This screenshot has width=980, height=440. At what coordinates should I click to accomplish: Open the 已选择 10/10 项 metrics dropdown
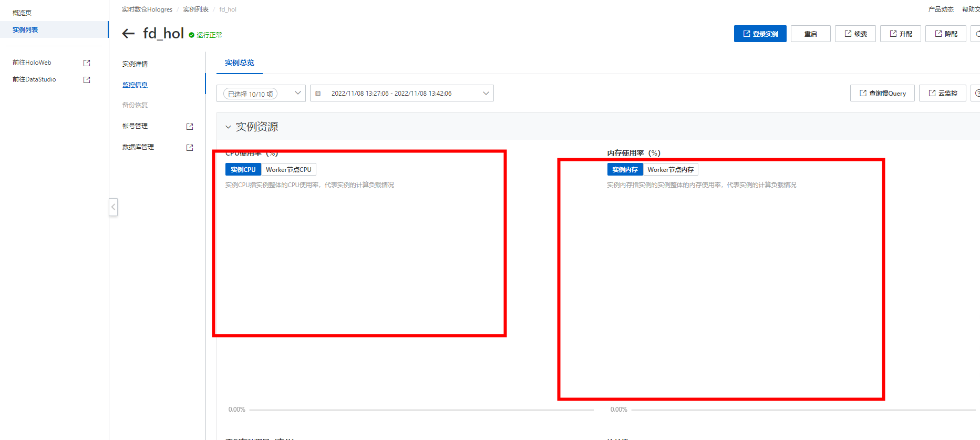(261, 93)
